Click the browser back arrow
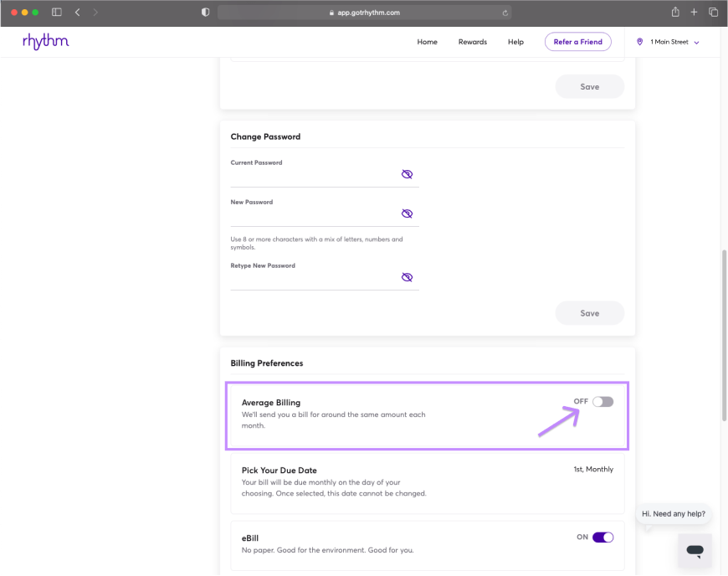The width and height of the screenshot is (728, 576). click(x=78, y=13)
